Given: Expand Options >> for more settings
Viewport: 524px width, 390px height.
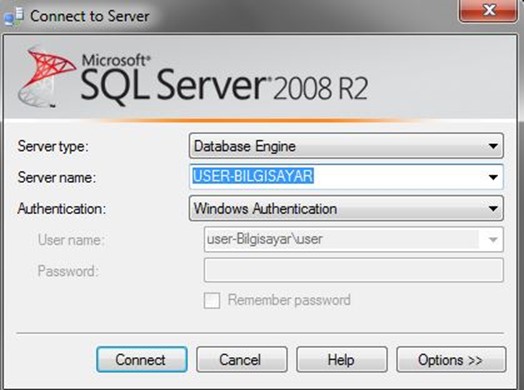Looking at the screenshot, I should (451, 360).
